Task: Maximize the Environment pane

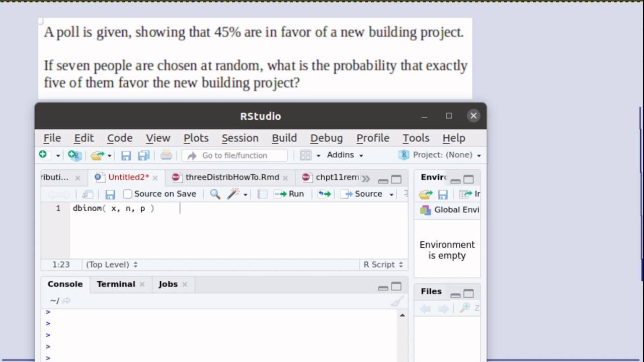Action: 469,179
